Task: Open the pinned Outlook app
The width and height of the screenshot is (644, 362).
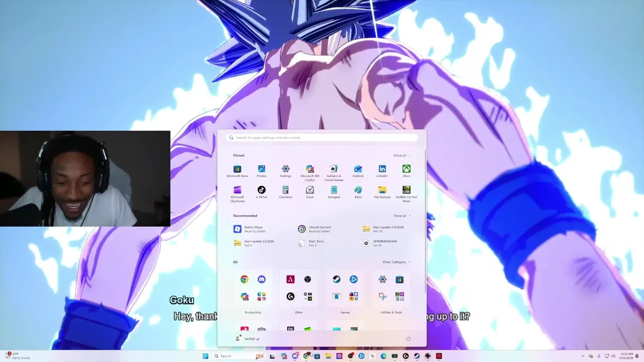Action: pyautogui.click(x=358, y=171)
